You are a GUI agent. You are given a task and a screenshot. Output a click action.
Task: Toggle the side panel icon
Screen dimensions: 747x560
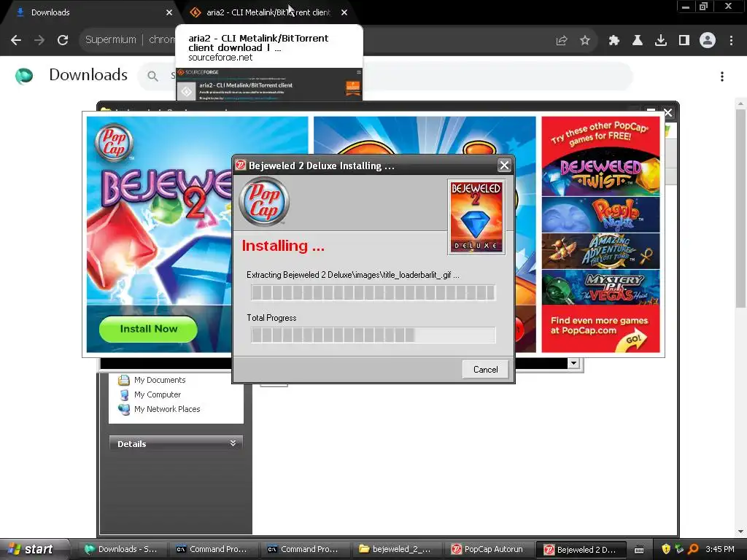[684, 41]
